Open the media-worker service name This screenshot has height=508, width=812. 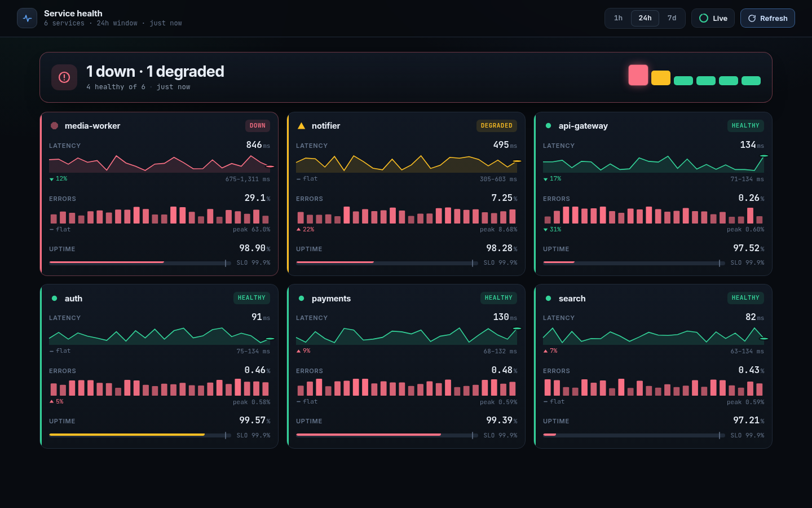(92, 126)
